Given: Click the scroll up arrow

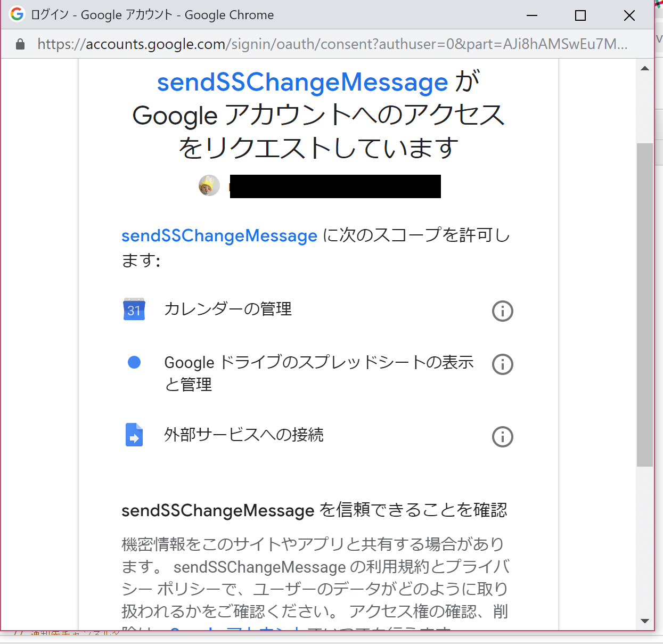Looking at the screenshot, I should click(x=645, y=68).
